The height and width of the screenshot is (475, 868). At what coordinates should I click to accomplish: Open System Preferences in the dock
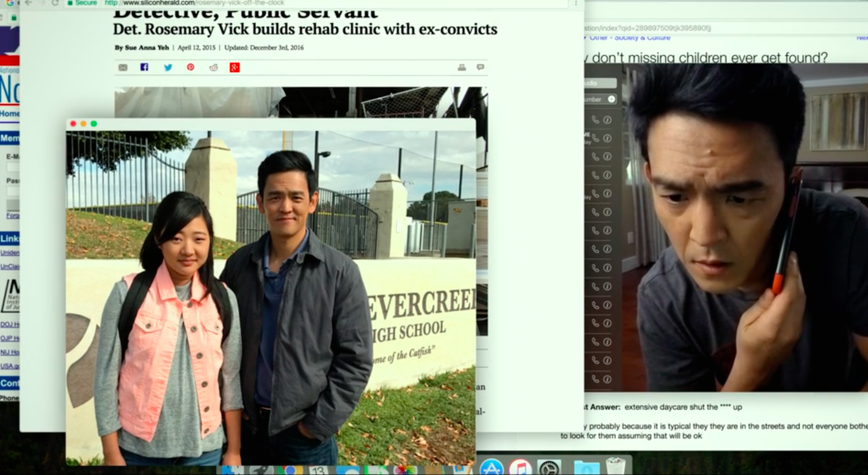[x=549, y=468]
